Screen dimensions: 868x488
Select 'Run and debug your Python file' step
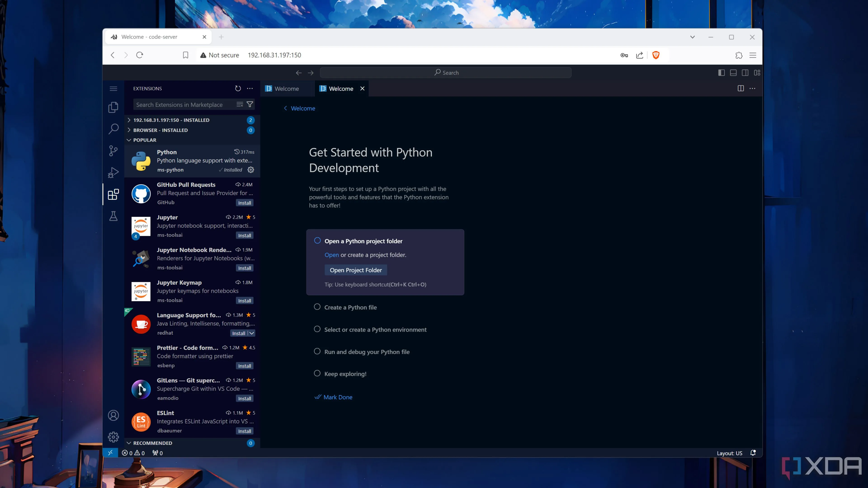367,352
